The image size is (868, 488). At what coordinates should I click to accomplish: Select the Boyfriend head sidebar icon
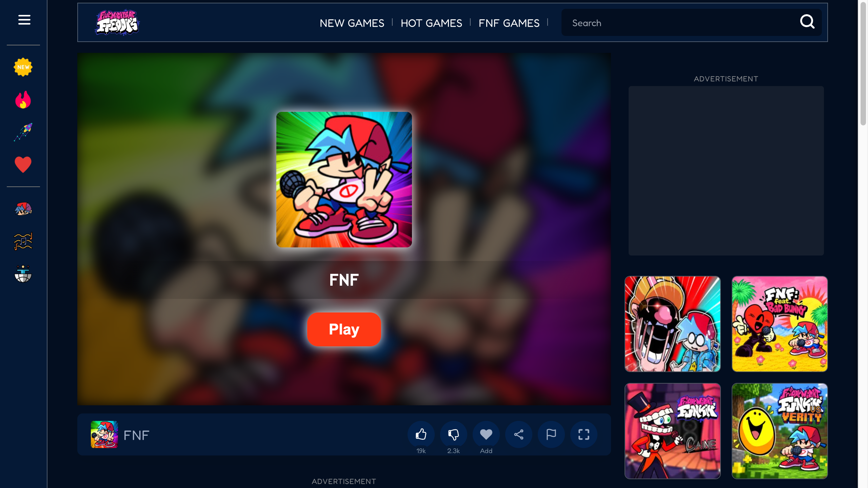(x=23, y=209)
